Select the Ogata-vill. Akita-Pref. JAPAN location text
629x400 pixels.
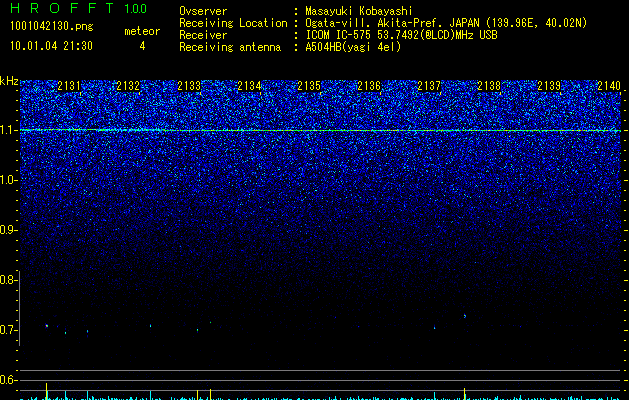pos(446,23)
